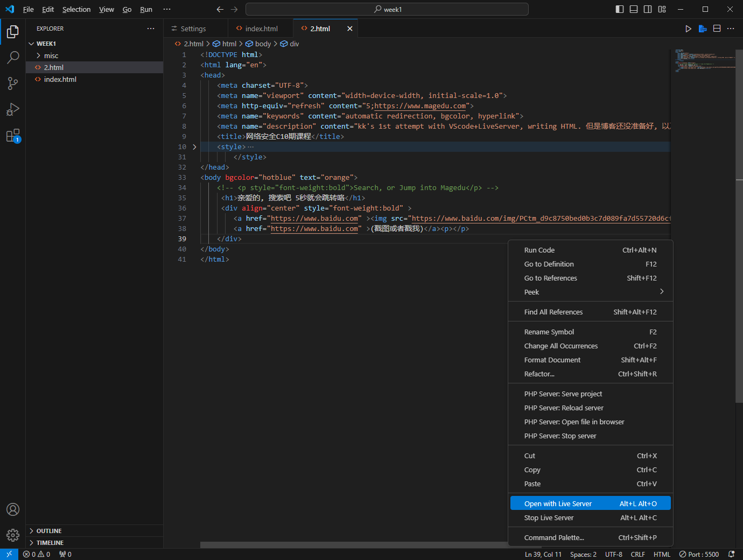
Task: Open the notifications bell in status bar
Action: click(731, 554)
